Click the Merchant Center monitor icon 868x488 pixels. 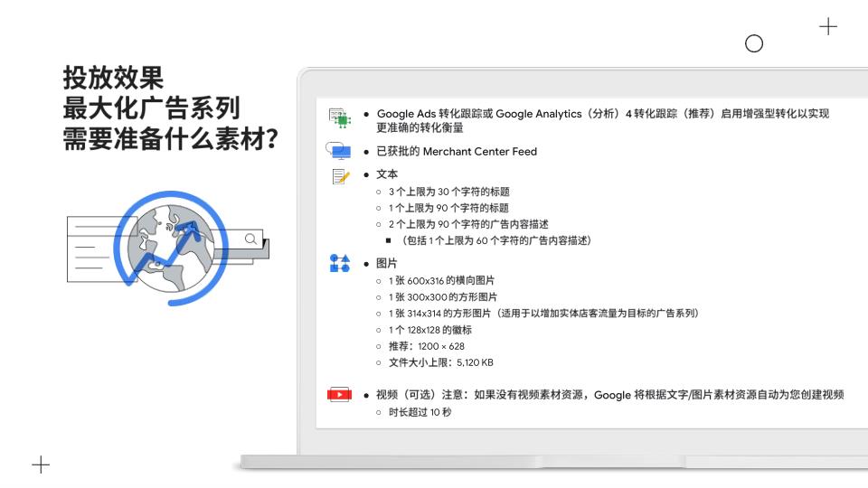coord(339,151)
